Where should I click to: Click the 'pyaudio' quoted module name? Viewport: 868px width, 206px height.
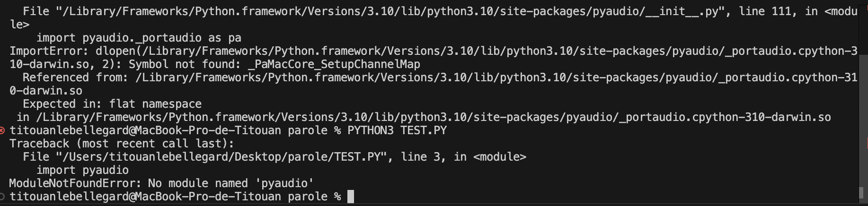pos(287,183)
